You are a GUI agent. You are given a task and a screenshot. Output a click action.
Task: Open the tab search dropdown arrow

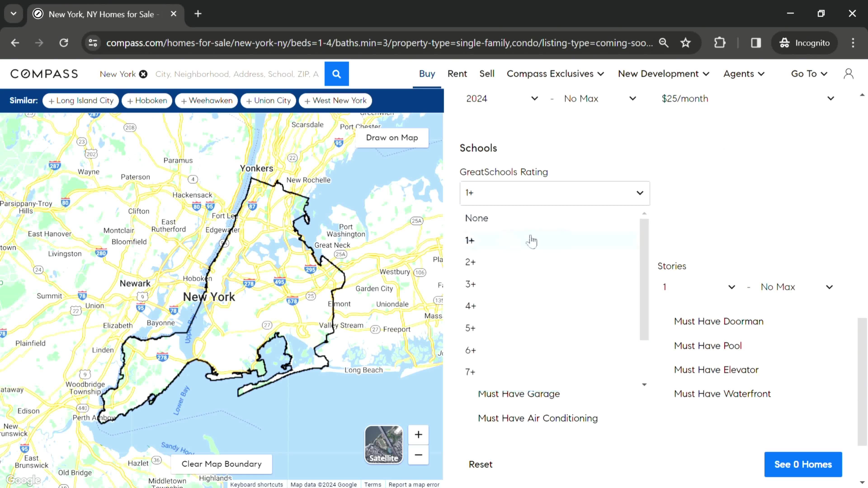click(x=14, y=14)
